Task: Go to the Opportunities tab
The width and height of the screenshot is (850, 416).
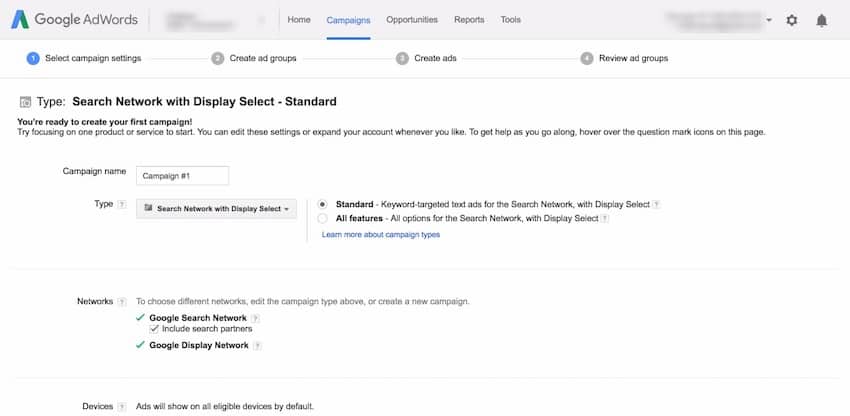Action: pos(411,20)
